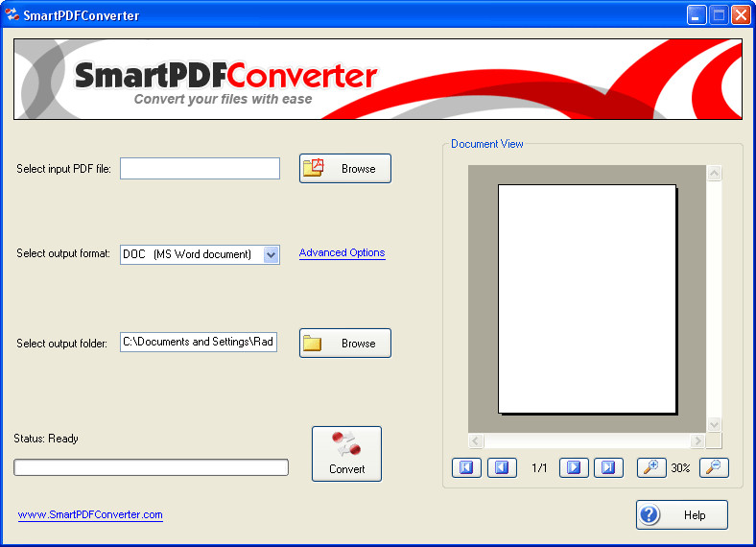Click scroll right arrow in Document View
Screen dimensions: 756x547
pos(697,440)
